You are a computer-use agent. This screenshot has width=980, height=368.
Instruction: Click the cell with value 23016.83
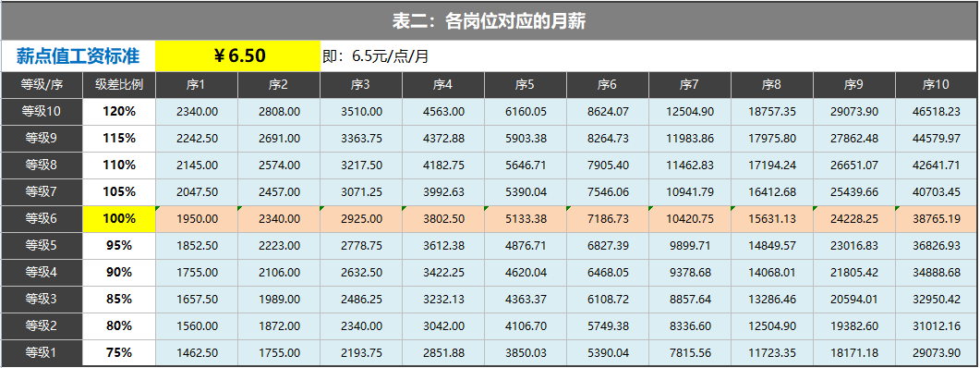(x=854, y=246)
